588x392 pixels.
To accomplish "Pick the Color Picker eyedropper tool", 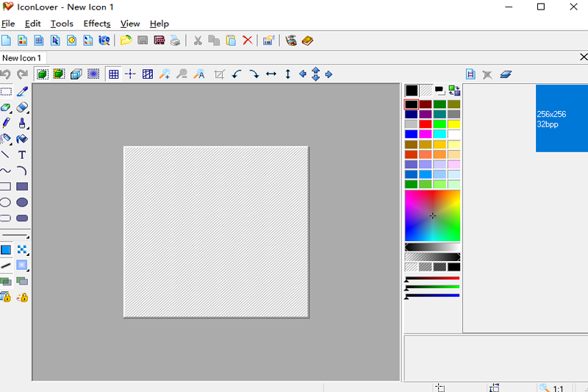I will 22,92.
